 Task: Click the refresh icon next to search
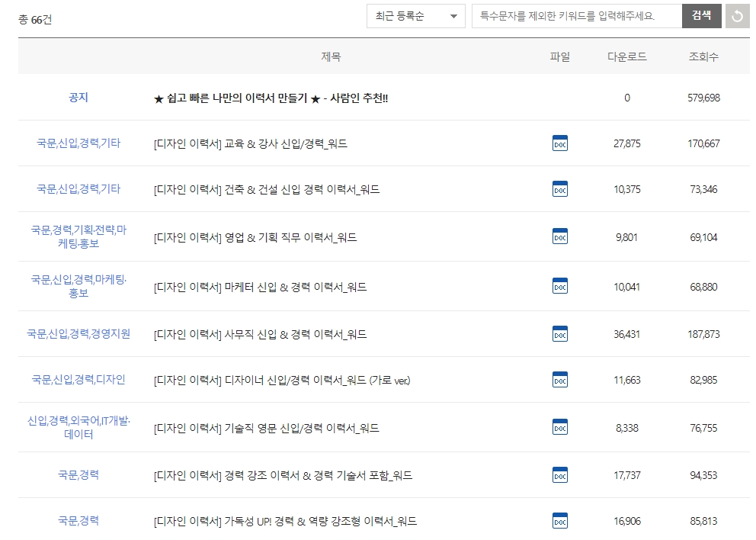[x=738, y=16]
